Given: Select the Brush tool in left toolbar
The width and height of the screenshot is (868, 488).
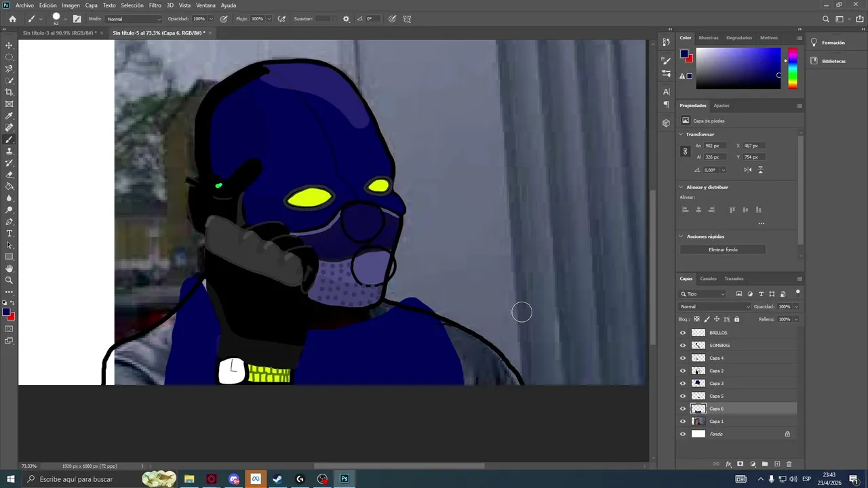Looking at the screenshot, I should pyautogui.click(x=9, y=139).
